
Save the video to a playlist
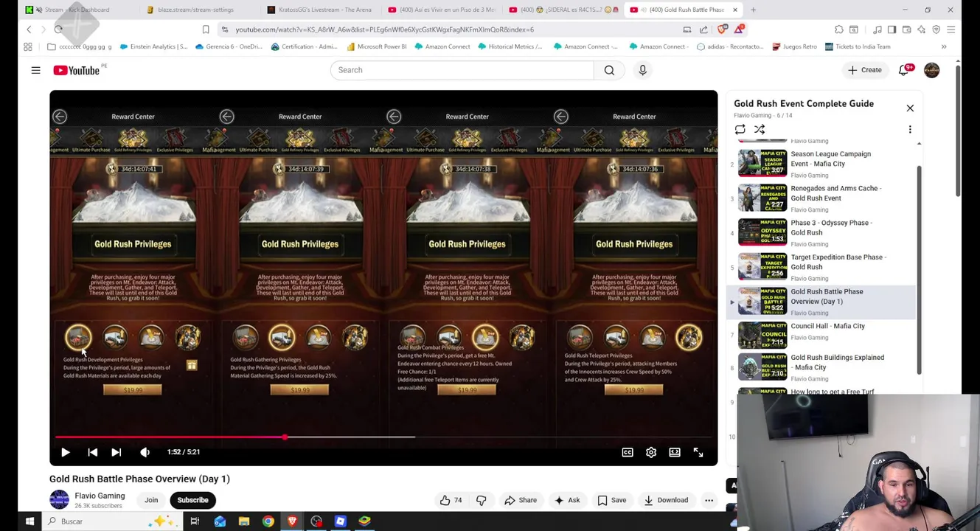[611, 500]
